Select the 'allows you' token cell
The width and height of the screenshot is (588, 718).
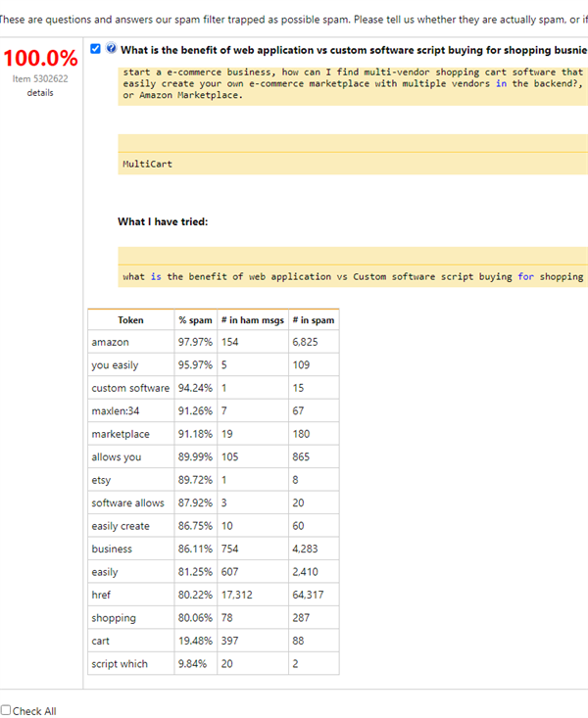[131, 456]
